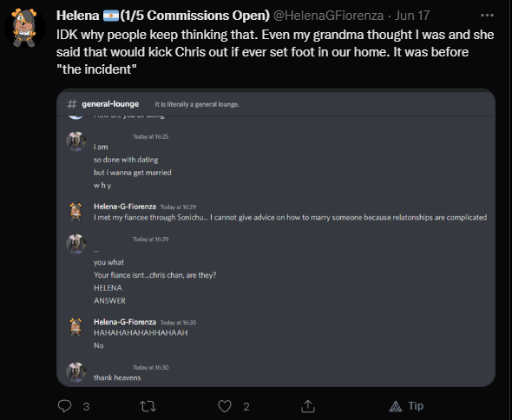Click the reply count number 3

click(86, 407)
